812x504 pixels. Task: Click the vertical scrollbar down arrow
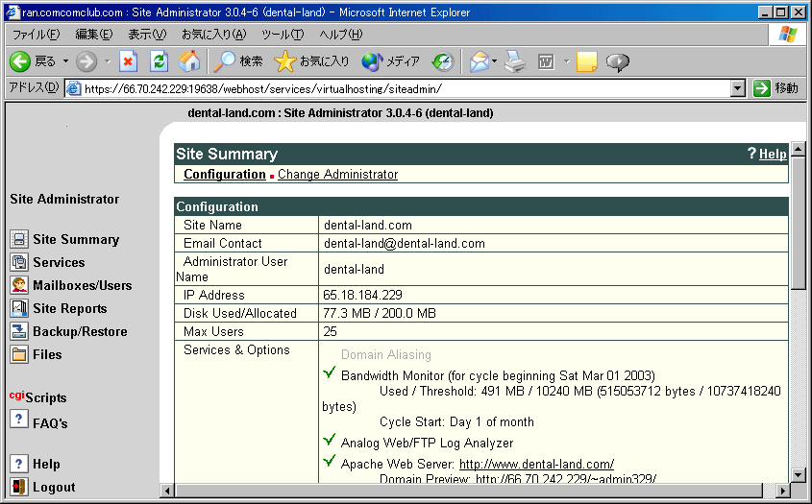[799, 475]
